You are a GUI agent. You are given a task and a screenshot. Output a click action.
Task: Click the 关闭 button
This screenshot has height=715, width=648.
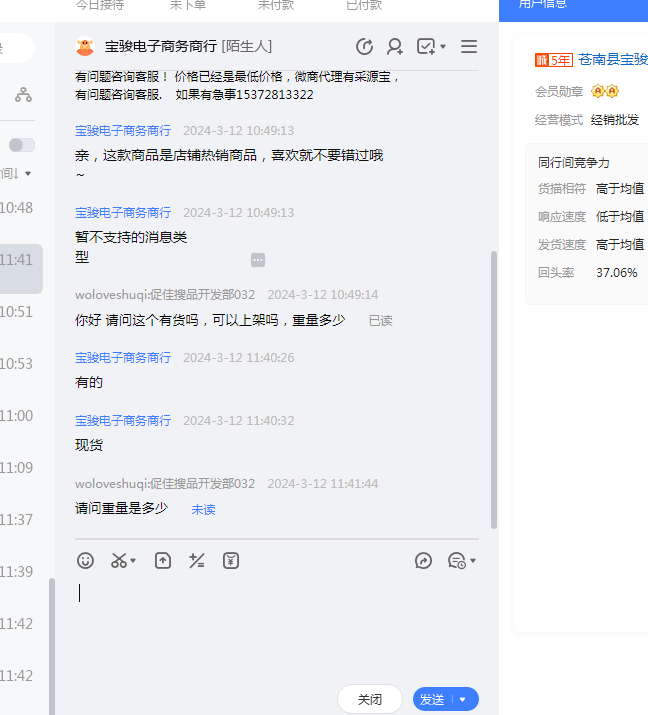click(370, 700)
